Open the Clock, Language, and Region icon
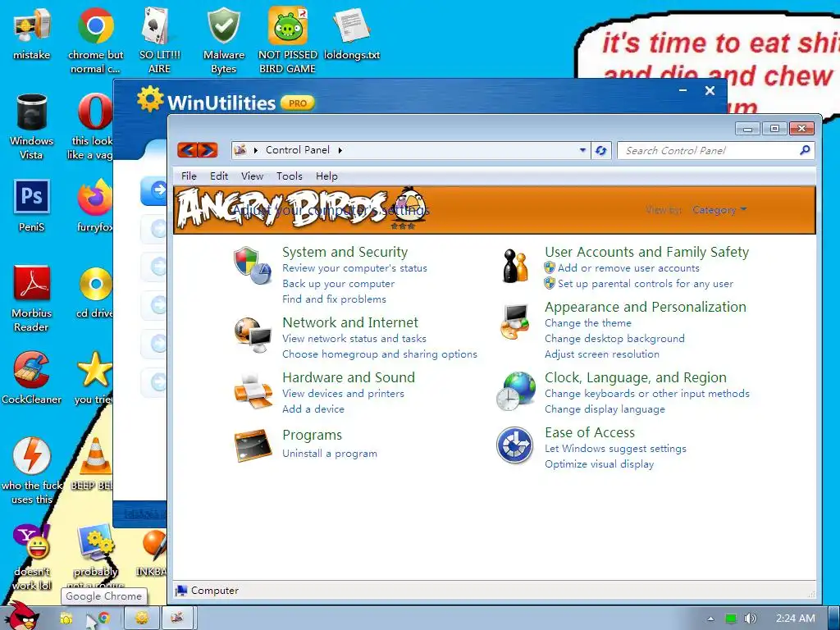This screenshot has width=840, height=630. click(x=515, y=391)
